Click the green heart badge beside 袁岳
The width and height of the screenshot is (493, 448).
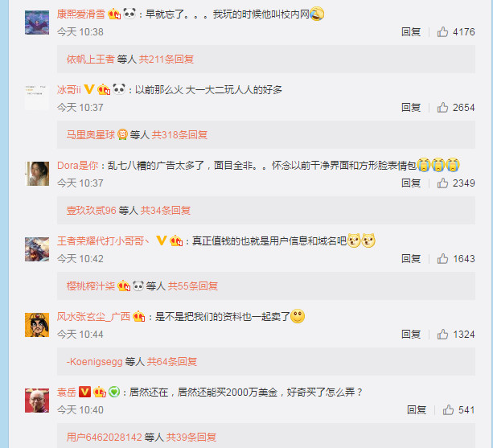point(114,392)
